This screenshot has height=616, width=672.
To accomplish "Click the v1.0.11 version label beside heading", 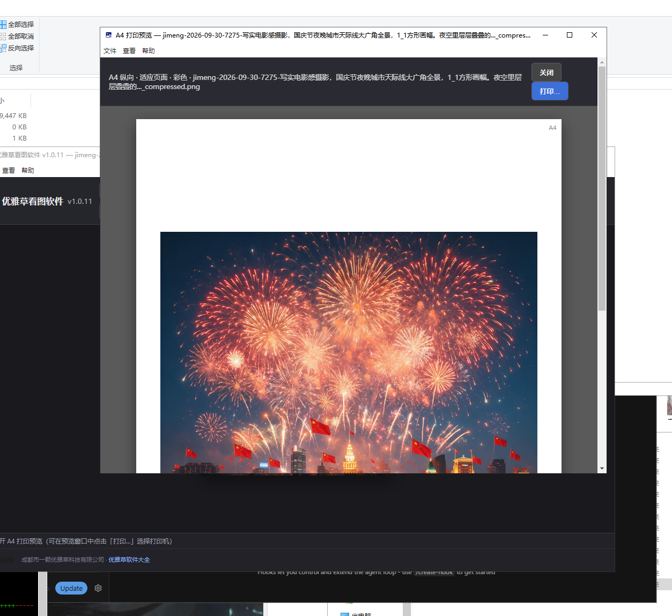I will [80, 201].
